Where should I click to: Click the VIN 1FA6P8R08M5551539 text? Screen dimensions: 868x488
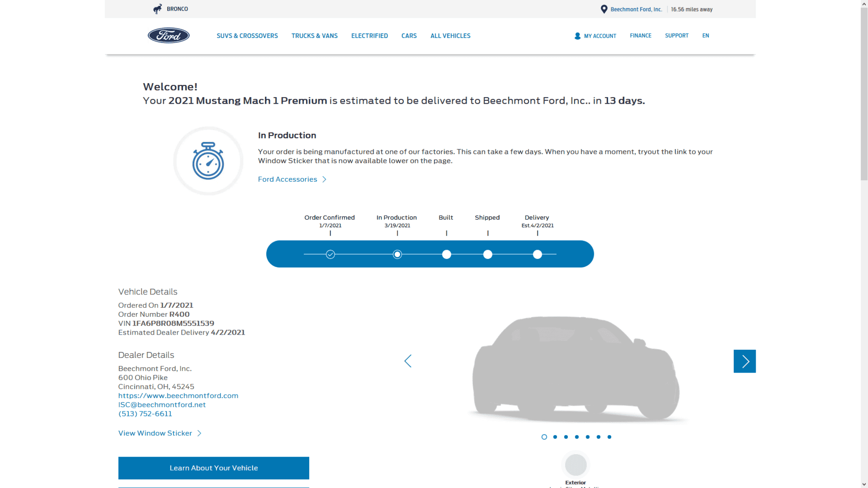point(166,323)
